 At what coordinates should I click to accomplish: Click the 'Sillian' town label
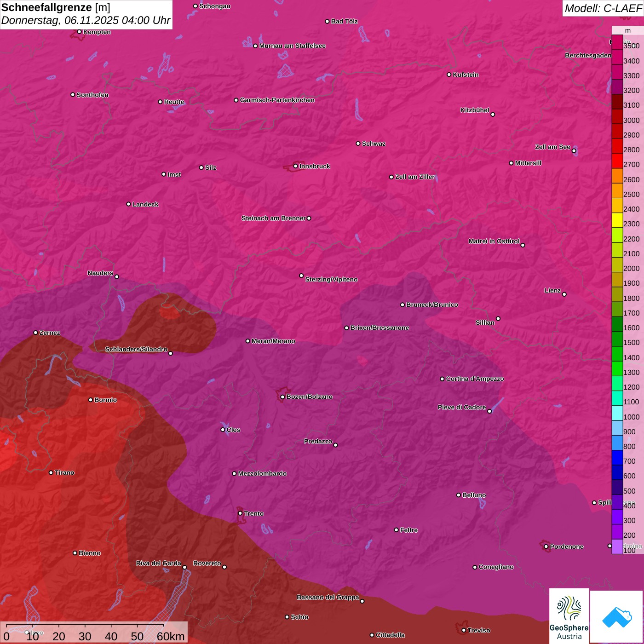coord(485,322)
